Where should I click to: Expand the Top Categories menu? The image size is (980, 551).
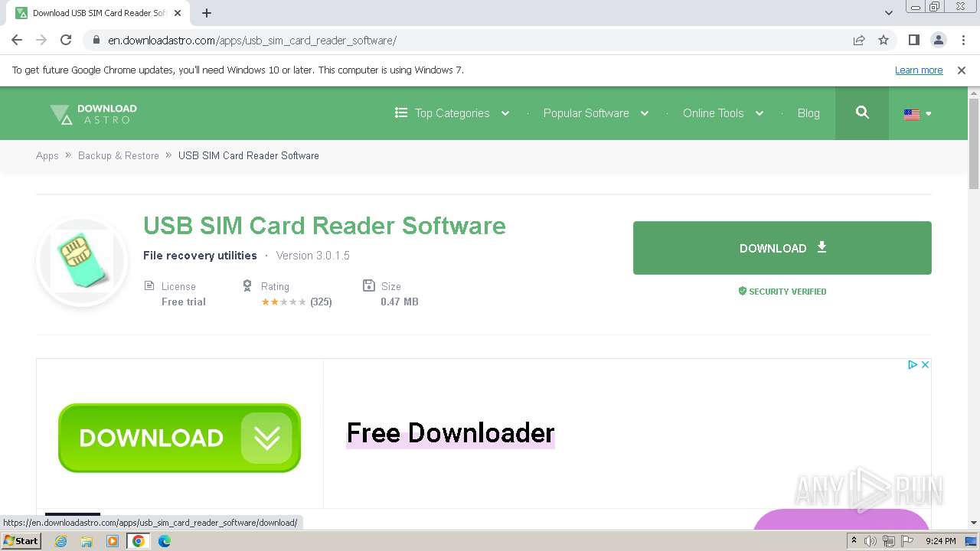(x=452, y=113)
